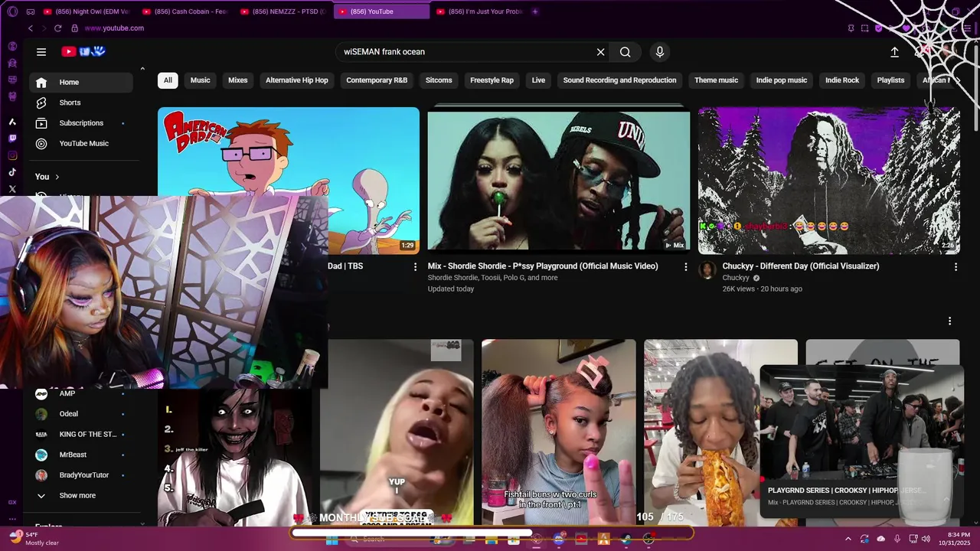Select the Indie pop music chip
Image resolution: width=980 pixels, height=551 pixels.
click(782, 80)
